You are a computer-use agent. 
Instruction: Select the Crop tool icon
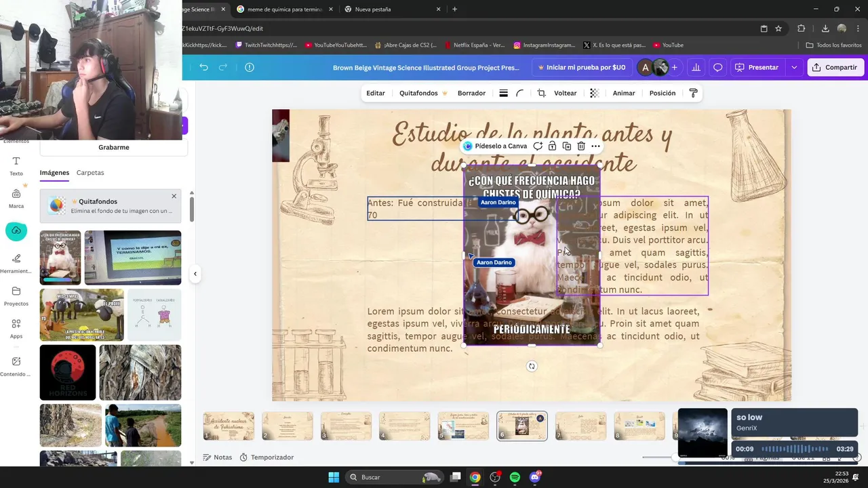[x=541, y=93]
